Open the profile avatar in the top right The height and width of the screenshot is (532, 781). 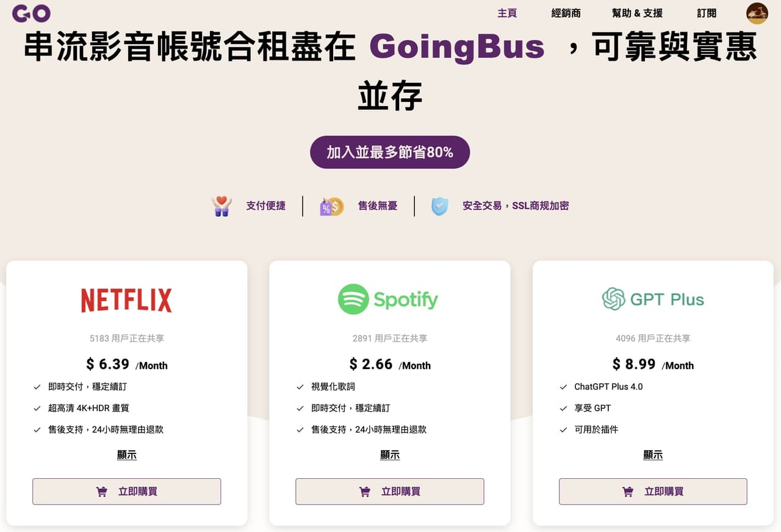click(x=757, y=13)
